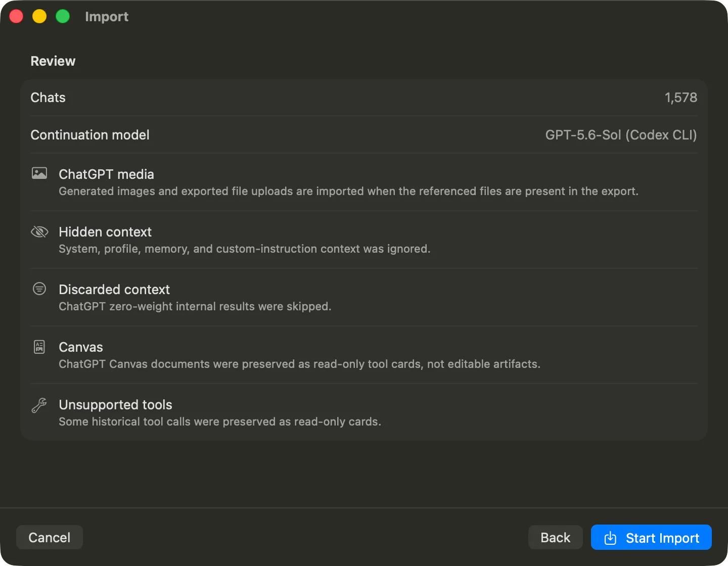Click the Canvas heading
Image resolution: width=728 pixels, height=566 pixels.
81,347
